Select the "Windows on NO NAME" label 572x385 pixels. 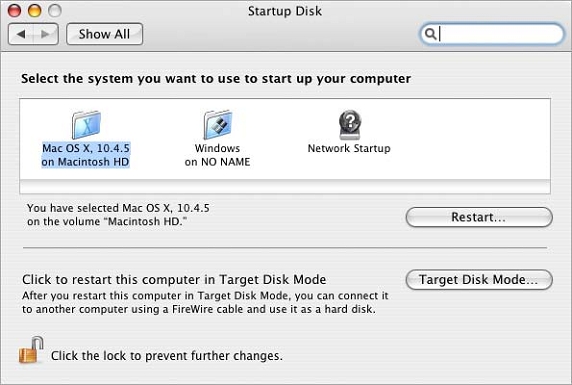(x=217, y=155)
